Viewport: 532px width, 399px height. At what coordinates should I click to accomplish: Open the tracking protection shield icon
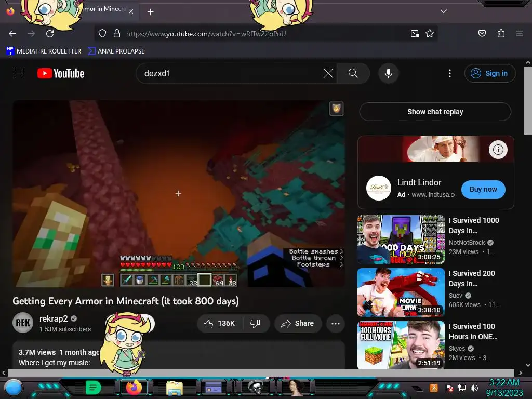pos(102,34)
